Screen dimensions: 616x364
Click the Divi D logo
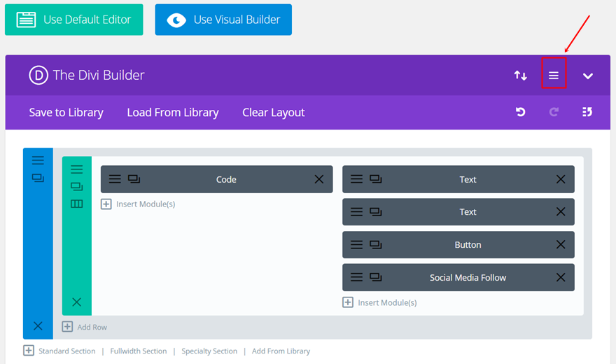pyautogui.click(x=38, y=75)
